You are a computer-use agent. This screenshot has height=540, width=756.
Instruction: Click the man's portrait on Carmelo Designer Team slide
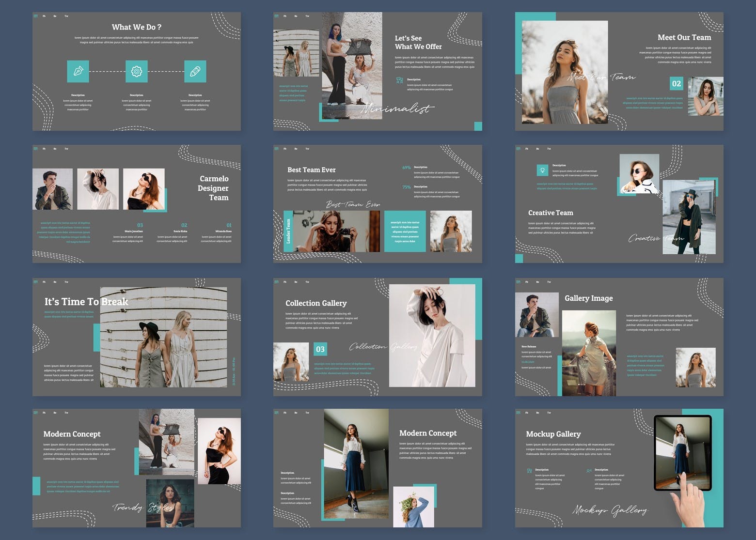pos(52,189)
